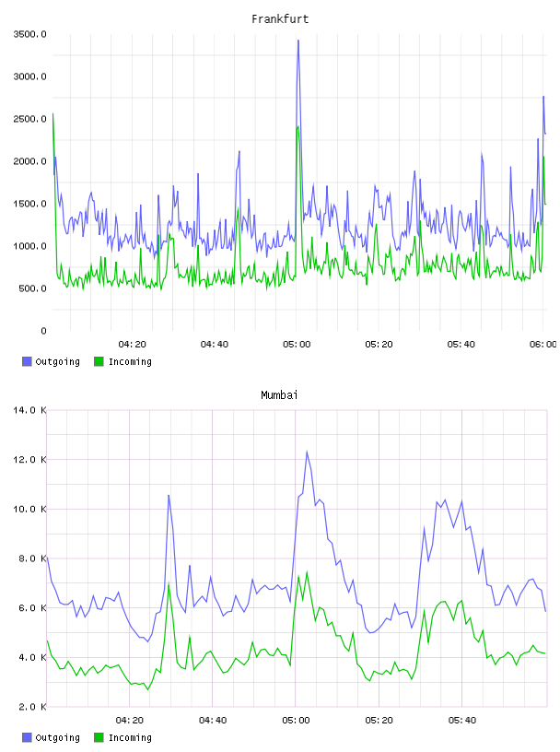This screenshot has height=752, width=560.
Task: Select Outgoing legend label under Mumbai
Action: pos(57,738)
